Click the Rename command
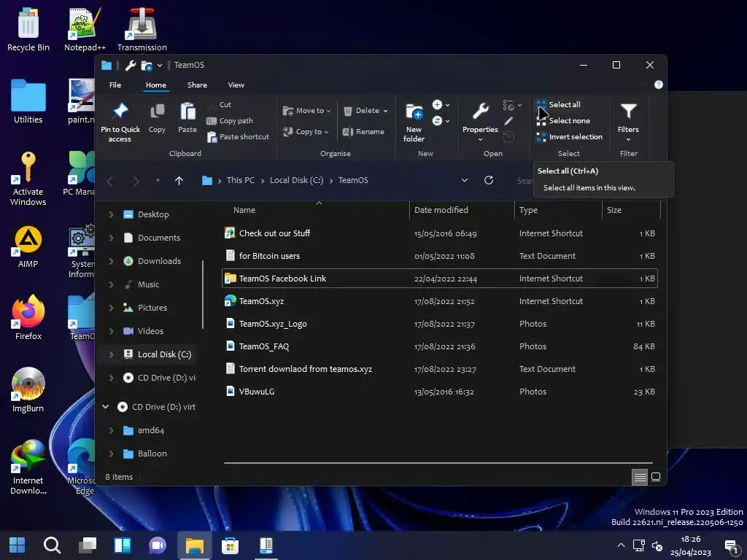 (x=363, y=132)
